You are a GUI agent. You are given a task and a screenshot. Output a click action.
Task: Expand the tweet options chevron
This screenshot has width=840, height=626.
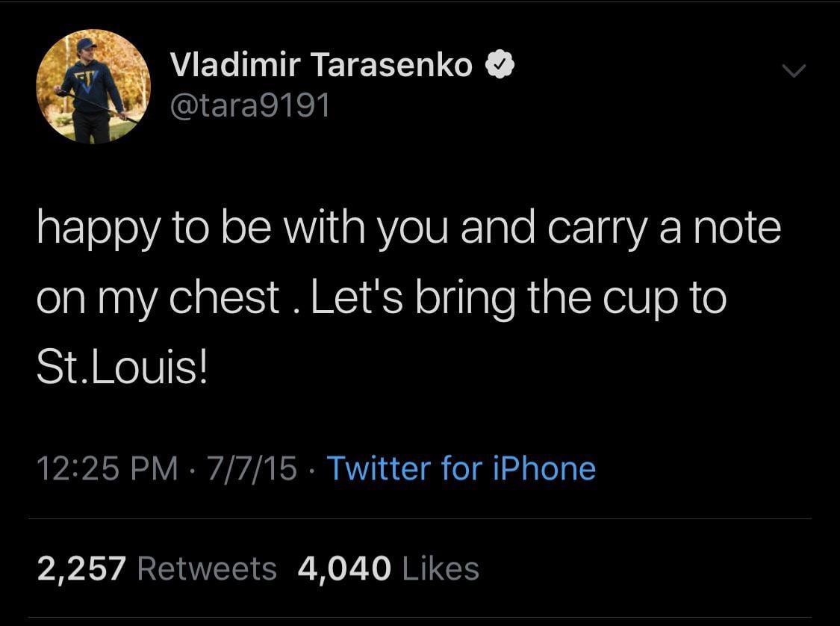point(794,71)
